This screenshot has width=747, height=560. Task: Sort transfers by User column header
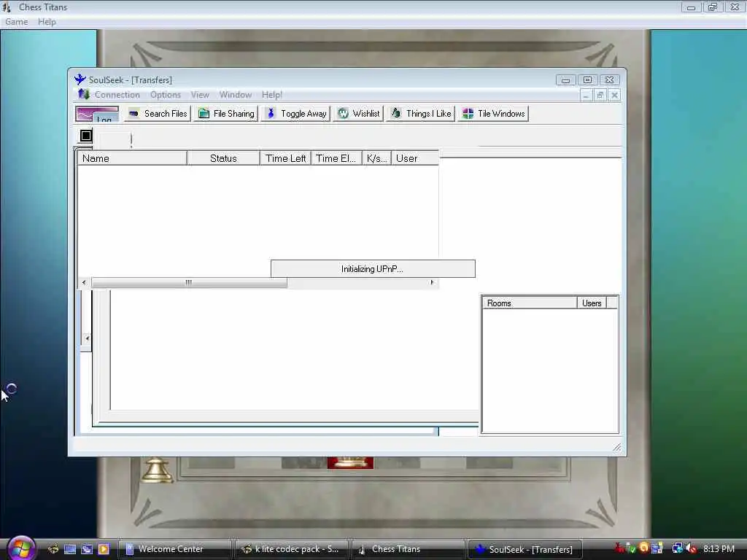coord(415,158)
